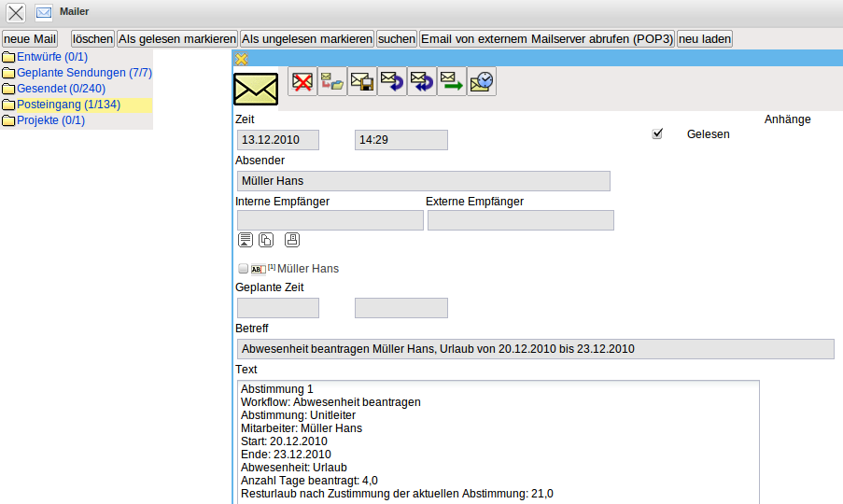Image resolution: width=843 pixels, height=504 pixels.
Task: Click the neue Mail button
Action: pyautogui.click(x=30, y=39)
